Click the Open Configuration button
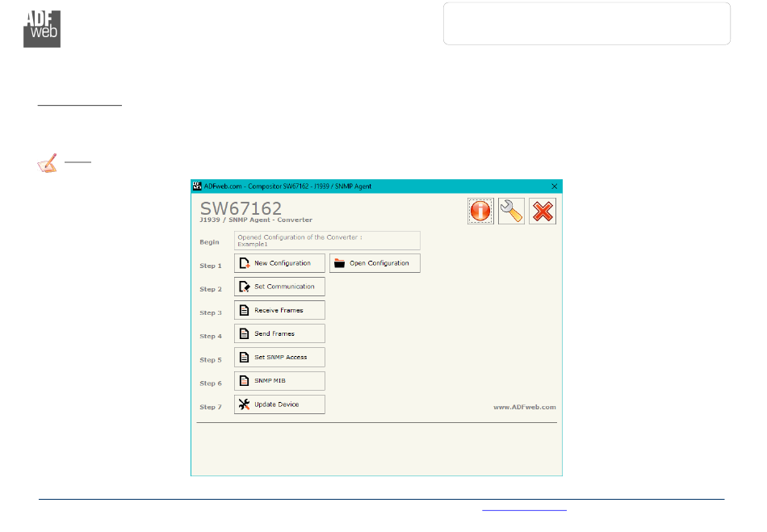Viewport: 767px width, 532px height. coord(375,263)
